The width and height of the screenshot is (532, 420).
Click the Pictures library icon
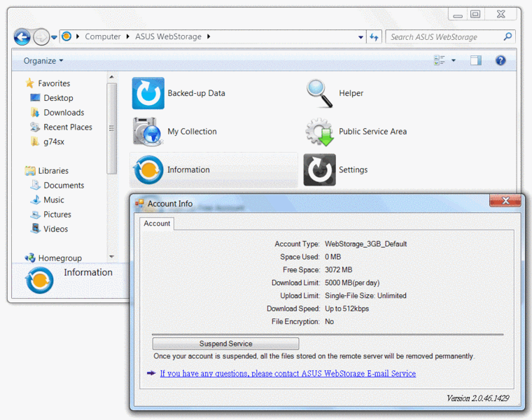click(x=35, y=214)
